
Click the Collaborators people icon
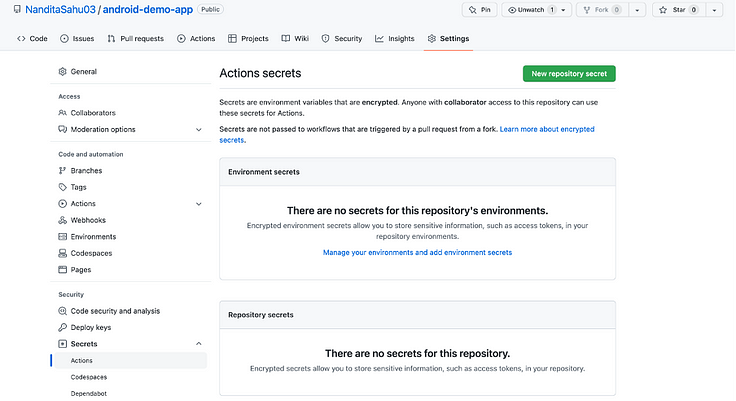(x=62, y=113)
